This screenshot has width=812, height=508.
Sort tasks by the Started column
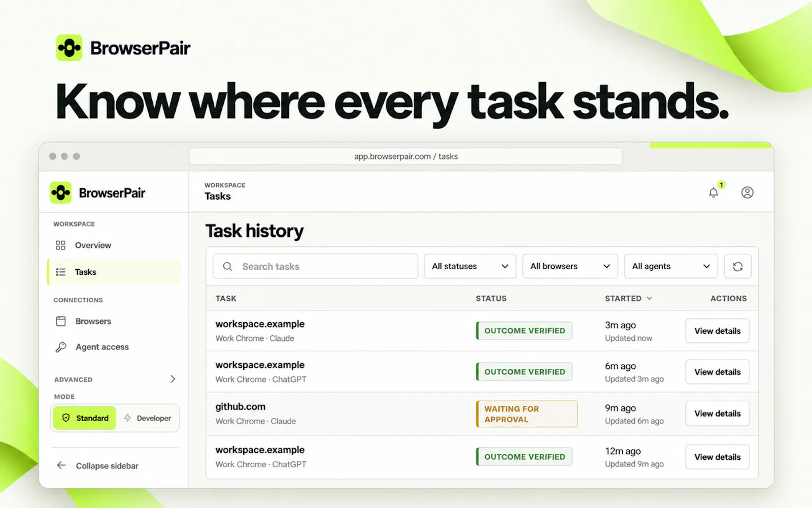click(628, 298)
